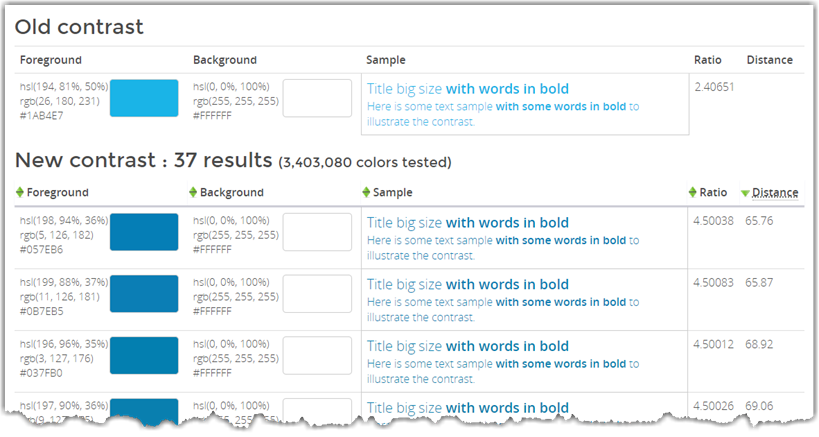Click the Old contrast sample title text
The height and width of the screenshot is (437, 819).
pyautogui.click(x=467, y=89)
